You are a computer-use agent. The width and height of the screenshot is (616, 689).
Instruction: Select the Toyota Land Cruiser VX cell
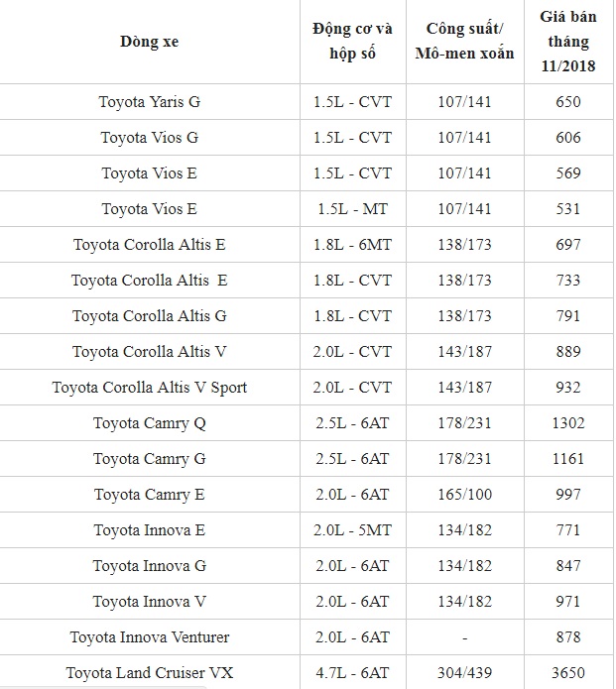pyautogui.click(x=150, y=672)
